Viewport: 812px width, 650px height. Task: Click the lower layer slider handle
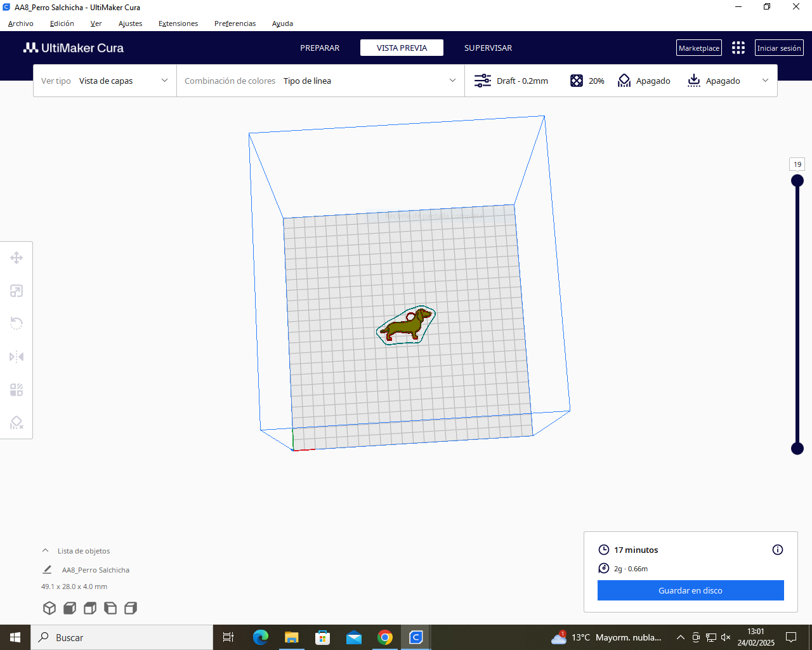point(797,448)
